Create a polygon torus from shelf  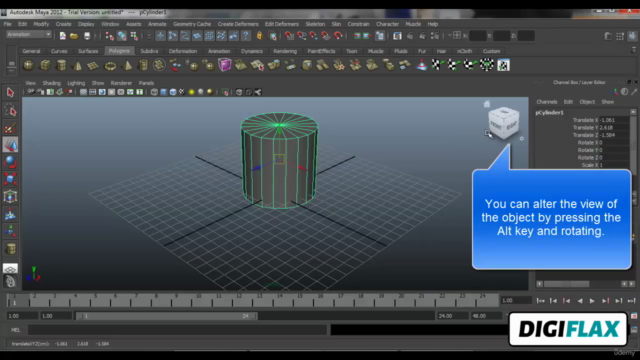coord(110,65)
